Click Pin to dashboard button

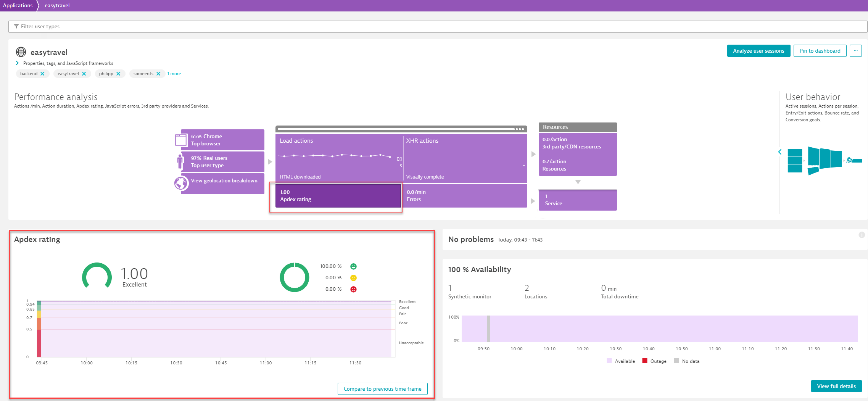point(820,51)
